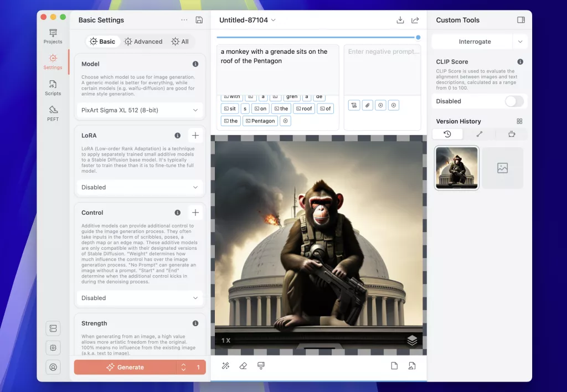This screenshot has width=567, height=392.
Task: Click the 'roof' prompt token
Action: [304, 109]
